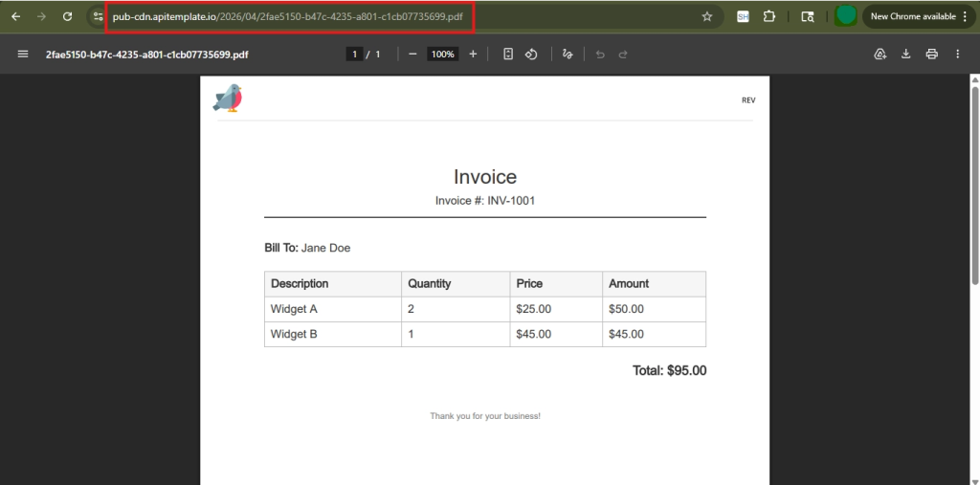Click the vertical scrollbar on the right
980x485 pixels.
coord(974,182)
